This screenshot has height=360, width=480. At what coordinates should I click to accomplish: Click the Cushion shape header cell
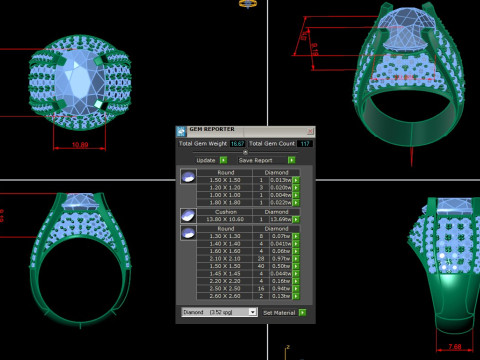click(226, 212)
